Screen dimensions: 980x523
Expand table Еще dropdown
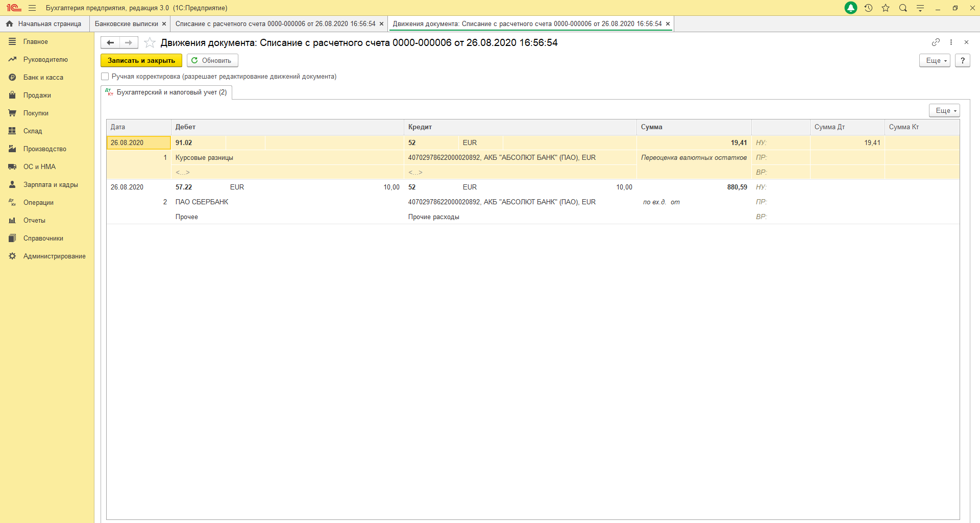pyautogui.click(x=944, y=111)
